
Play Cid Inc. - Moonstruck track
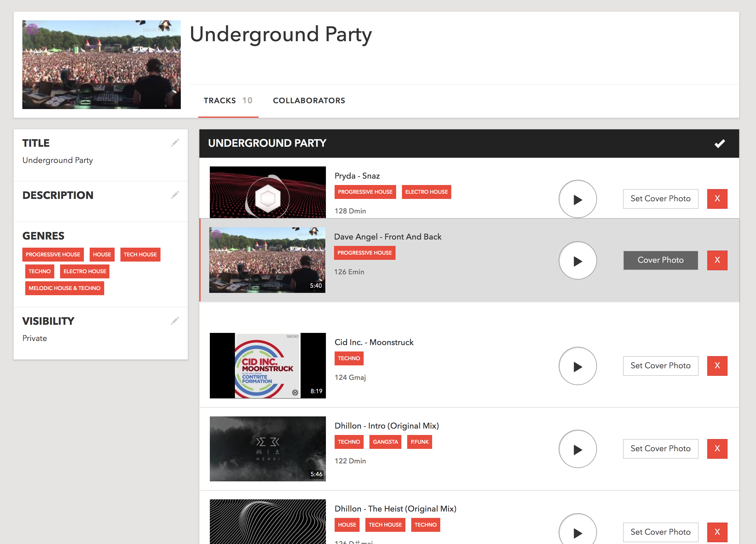[x=577, y=366]
